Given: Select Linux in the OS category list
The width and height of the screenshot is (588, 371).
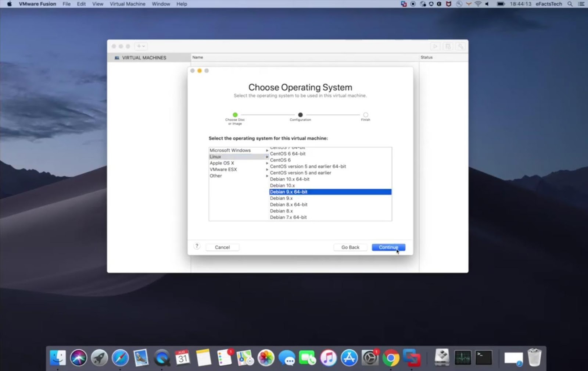Looking at the screenshot, I should coord(239,157).
